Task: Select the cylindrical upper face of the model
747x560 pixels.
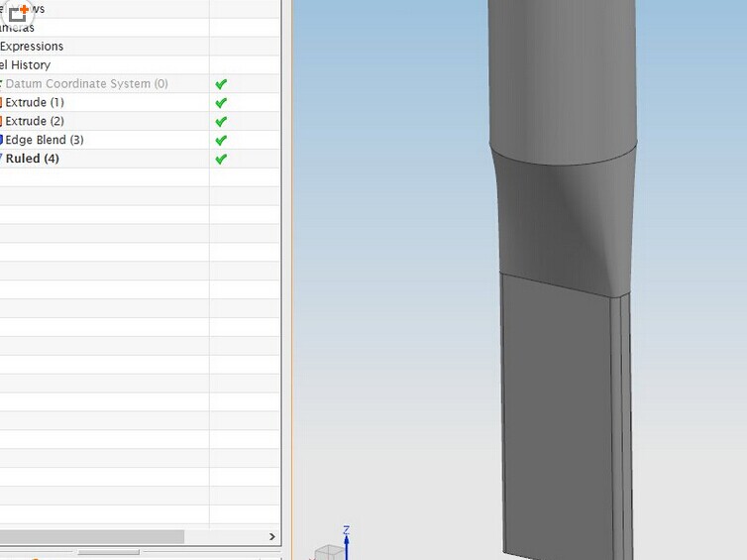Action: (x=560, y=79)
